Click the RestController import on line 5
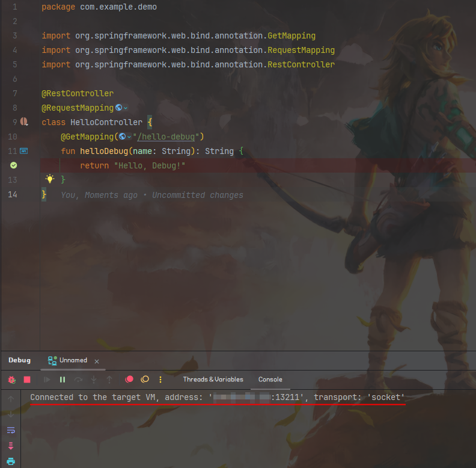476x468 pixels. [301, 64]
